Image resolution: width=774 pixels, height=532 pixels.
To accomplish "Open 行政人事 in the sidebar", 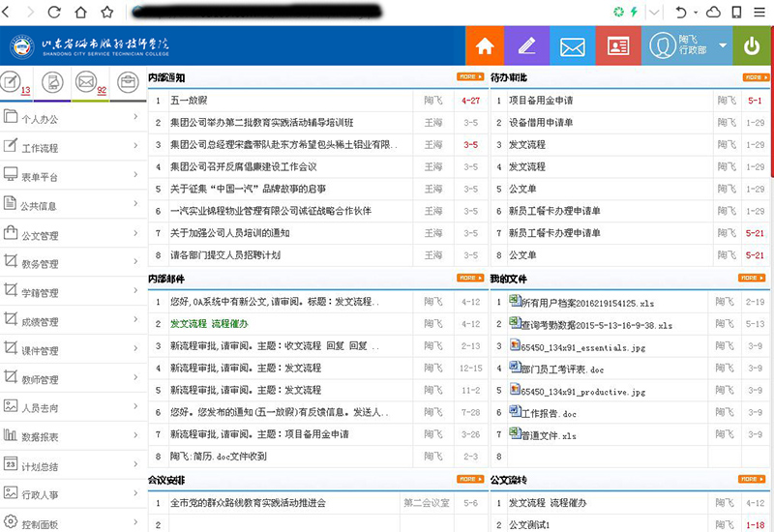I will click(74, 494).
